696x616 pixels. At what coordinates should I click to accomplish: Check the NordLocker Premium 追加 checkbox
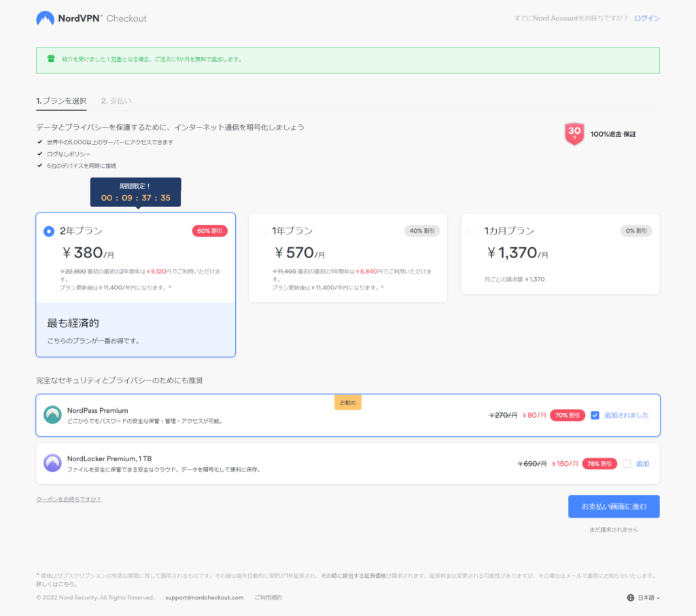(627, 463)
